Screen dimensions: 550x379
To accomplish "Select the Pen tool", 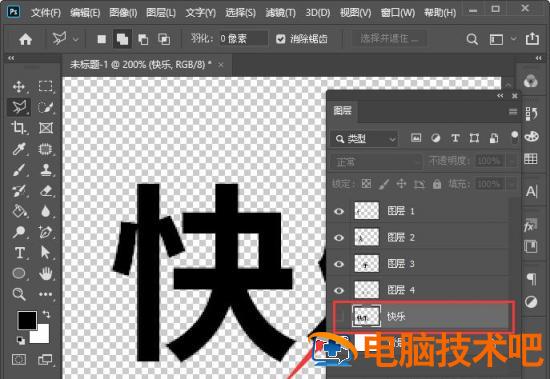I will 46,232.
